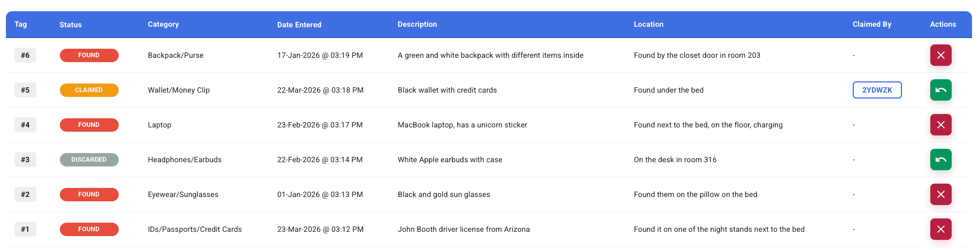Click the red X for driver license row
980x250 pixels.
(940, 229)
